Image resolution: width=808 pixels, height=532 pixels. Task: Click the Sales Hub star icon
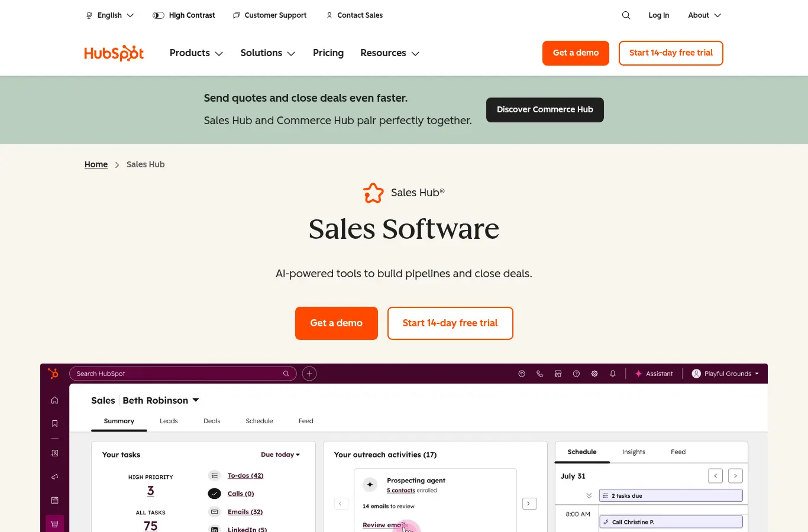(373, 193)
